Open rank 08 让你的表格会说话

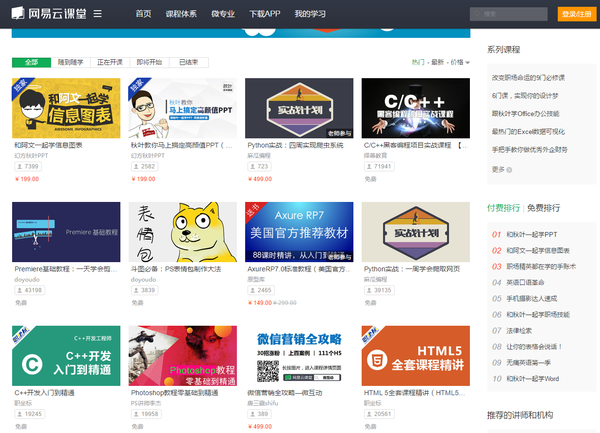point(534,347)
